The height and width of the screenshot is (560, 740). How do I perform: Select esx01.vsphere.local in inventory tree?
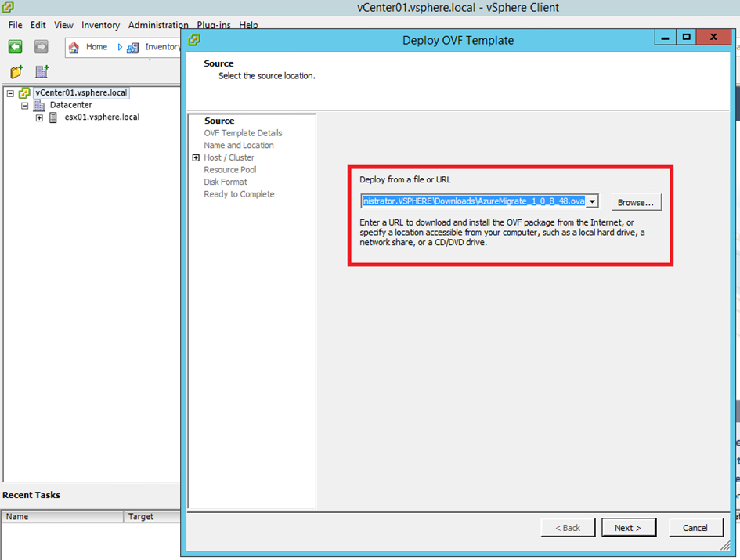point(102,117)
